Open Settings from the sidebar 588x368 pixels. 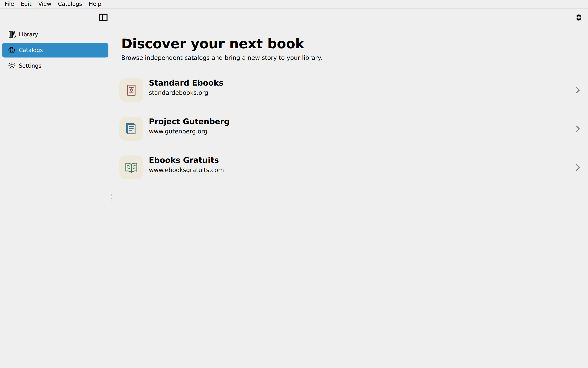(55, 66)
